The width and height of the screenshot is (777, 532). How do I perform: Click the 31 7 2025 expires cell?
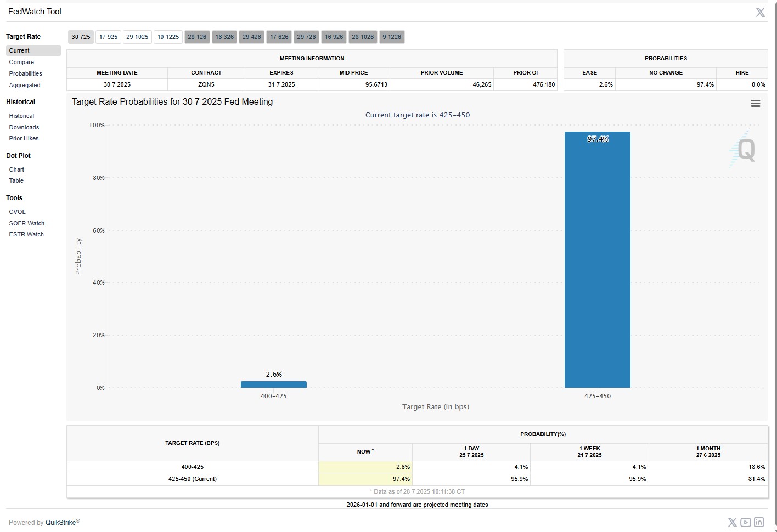click(281, 84)
